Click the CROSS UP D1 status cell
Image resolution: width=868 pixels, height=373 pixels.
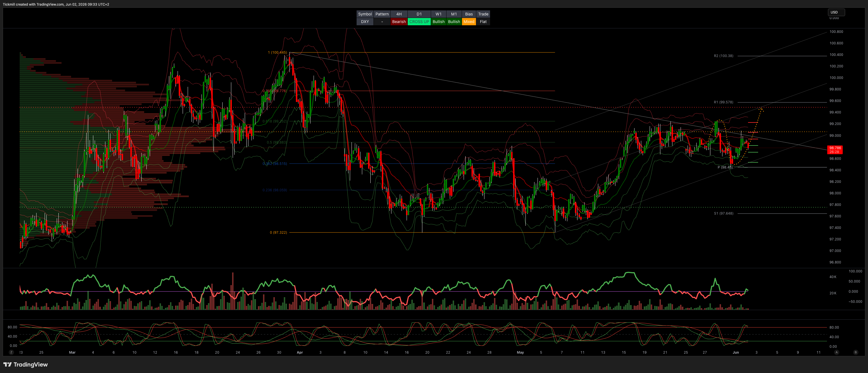[x=419, y=22]
